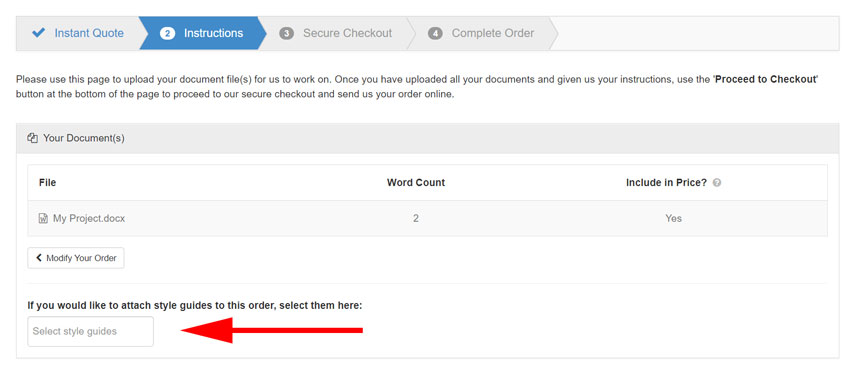Click the Your Document(s) copy icon
Screen dimensions: 848x370
[x=32, y=138]
